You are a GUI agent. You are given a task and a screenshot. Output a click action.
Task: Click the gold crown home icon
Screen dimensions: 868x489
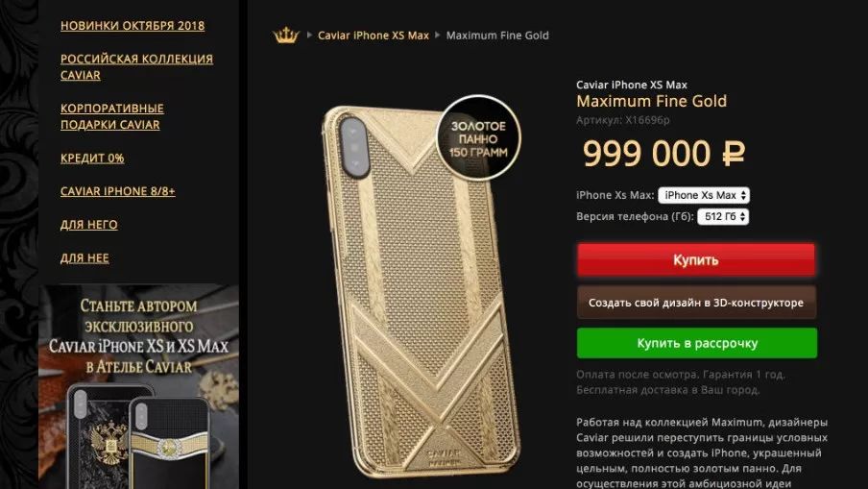coord(286,35)
